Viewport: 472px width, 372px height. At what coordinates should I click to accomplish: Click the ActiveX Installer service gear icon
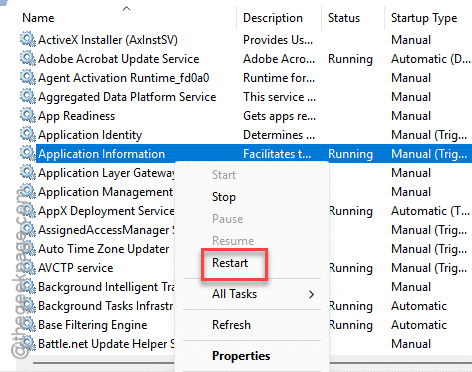pos(28,39)
